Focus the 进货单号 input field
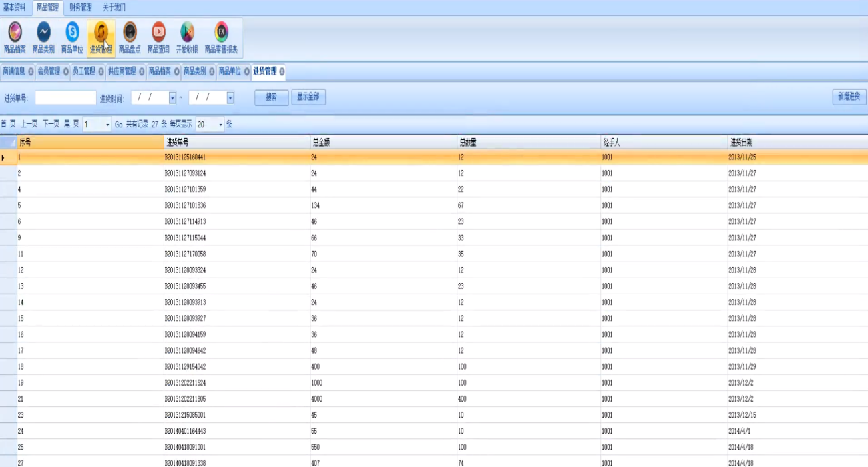 click(x=65, y=98)
